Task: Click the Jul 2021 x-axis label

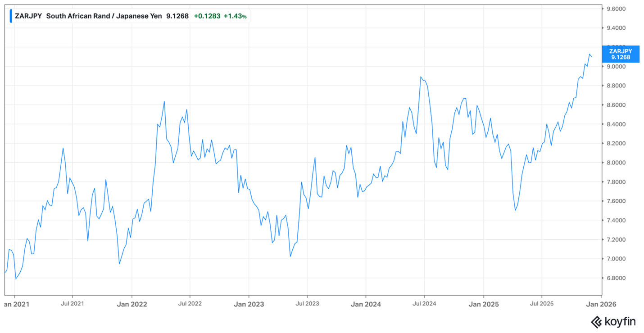Action: click(72, 304)
